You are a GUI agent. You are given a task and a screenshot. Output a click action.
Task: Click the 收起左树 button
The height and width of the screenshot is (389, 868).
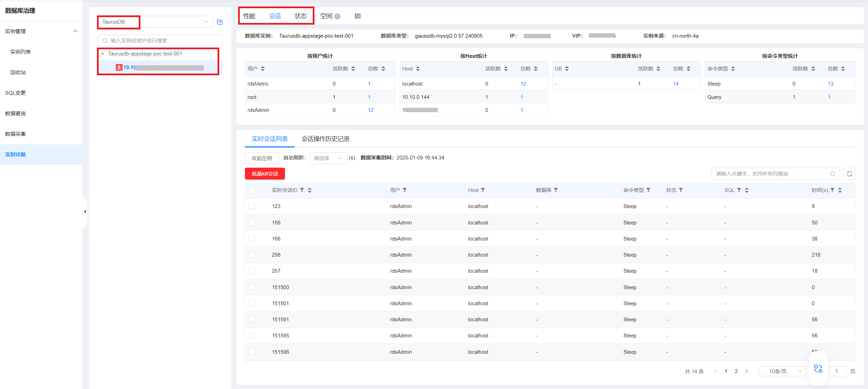pyautogui.click(x=262, y=158)
